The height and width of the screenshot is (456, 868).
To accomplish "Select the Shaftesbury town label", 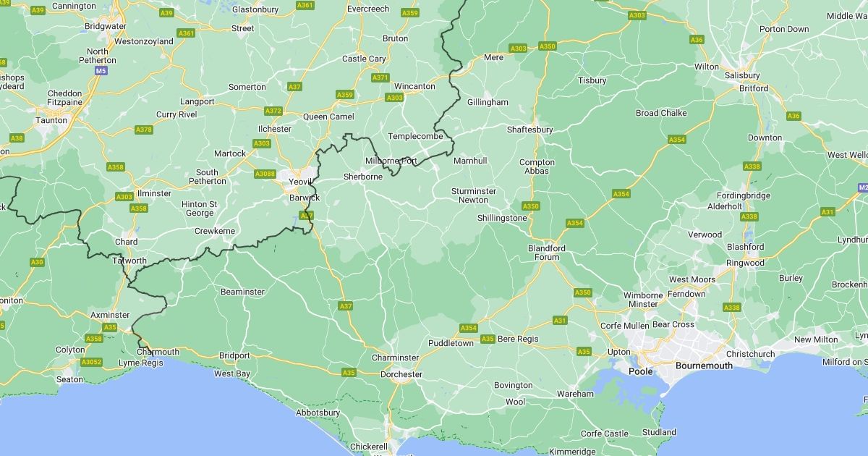I will 529,130.
